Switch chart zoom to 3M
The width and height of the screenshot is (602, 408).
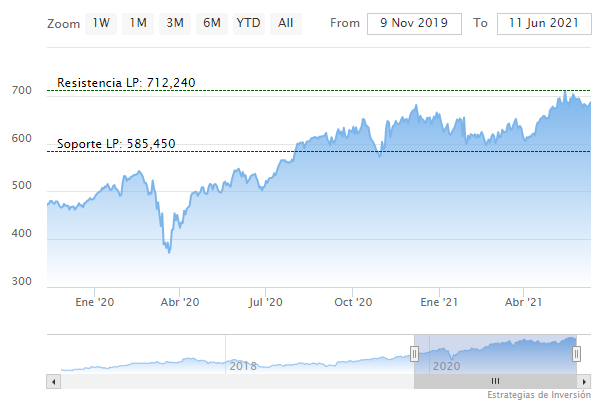click(x=175, y=22)
